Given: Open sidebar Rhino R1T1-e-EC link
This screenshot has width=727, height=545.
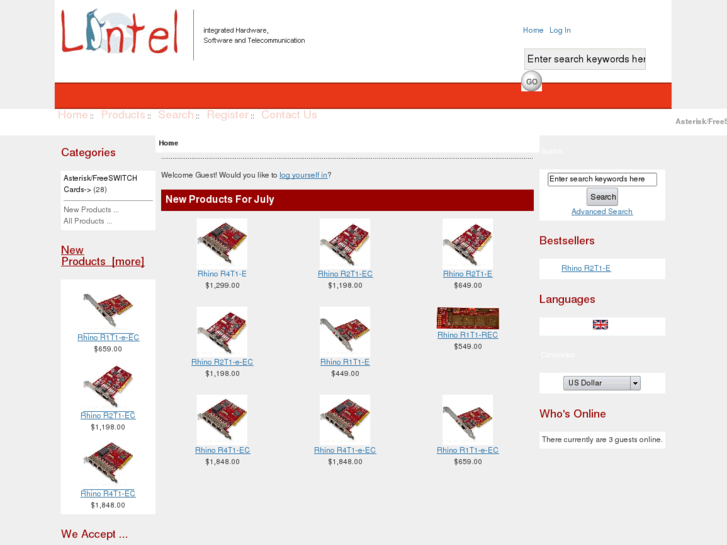Looking at the screenshot, I should tap(108, 337).
